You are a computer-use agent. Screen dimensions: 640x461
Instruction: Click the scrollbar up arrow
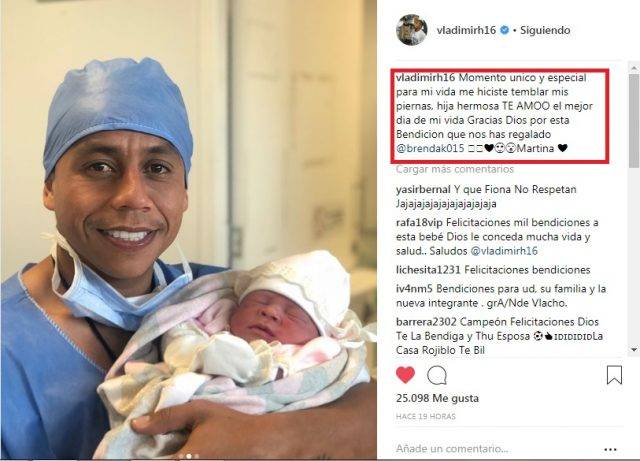634,67
